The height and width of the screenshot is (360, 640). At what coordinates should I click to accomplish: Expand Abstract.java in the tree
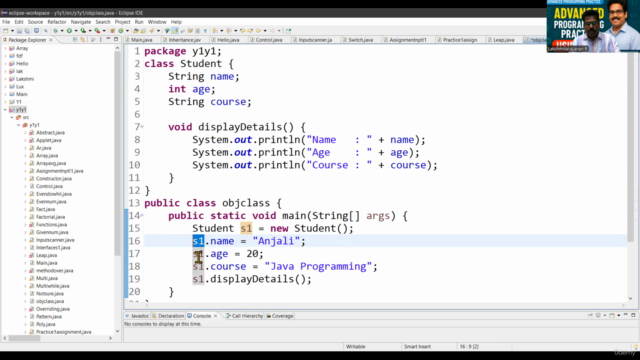point(25,133)
